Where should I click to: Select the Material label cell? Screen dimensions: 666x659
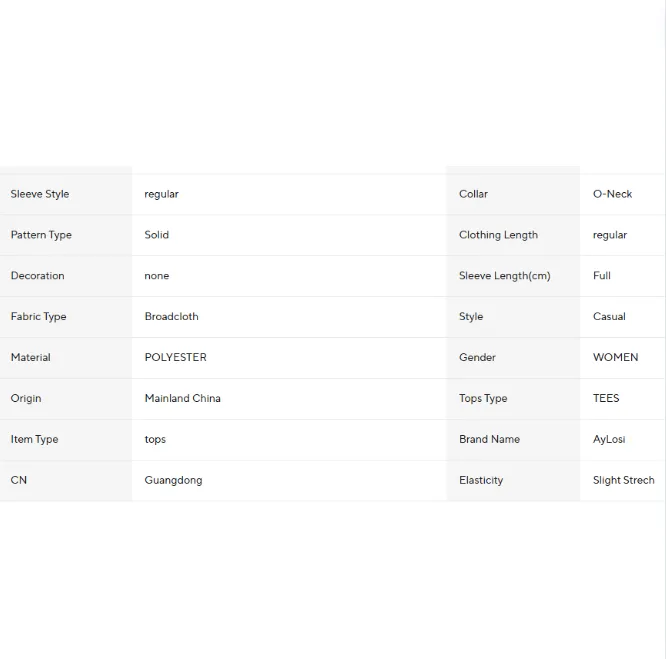(x=66, y=358)
